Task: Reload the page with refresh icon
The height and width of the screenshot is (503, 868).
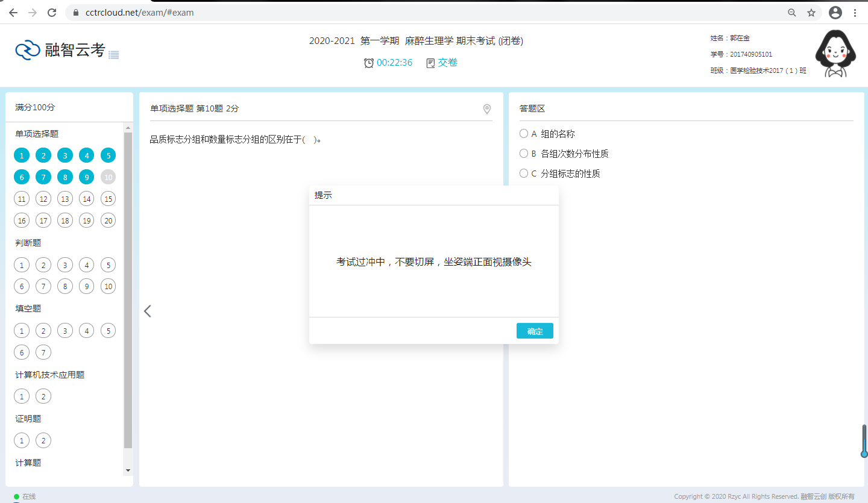Action: coord(52,13)
